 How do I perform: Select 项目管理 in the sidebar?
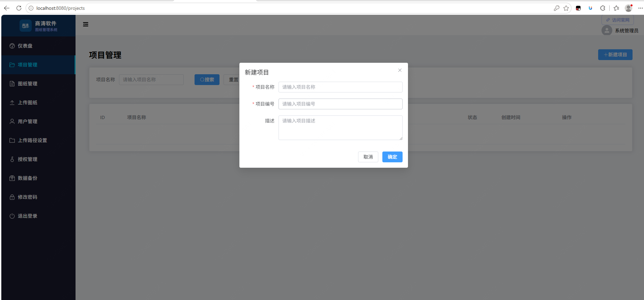[x=38, y=65]
